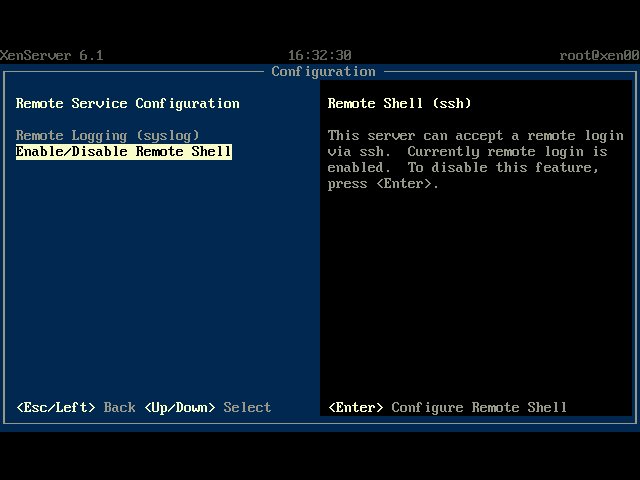Click <Enter> Configure Remote Shell hint
640x480 pixels.
click(x=447, y=407)
